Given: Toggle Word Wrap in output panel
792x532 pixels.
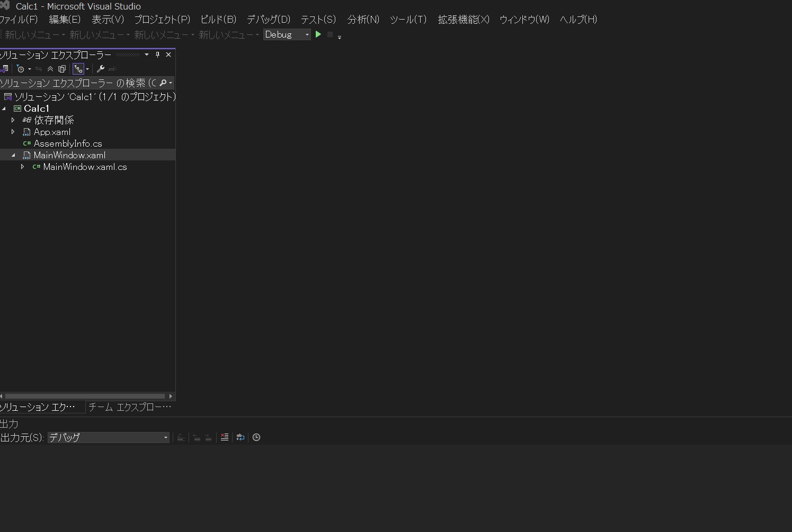Looking at the screenshot, I should tap(241, 437).
